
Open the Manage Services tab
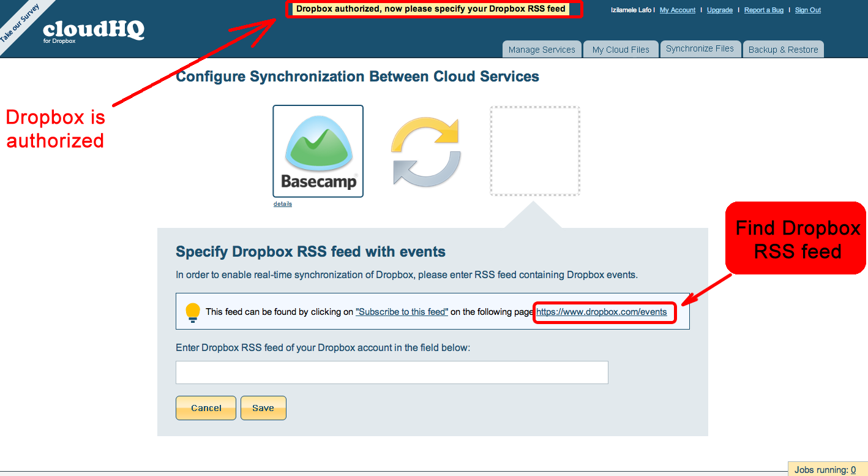pos(542,50)
